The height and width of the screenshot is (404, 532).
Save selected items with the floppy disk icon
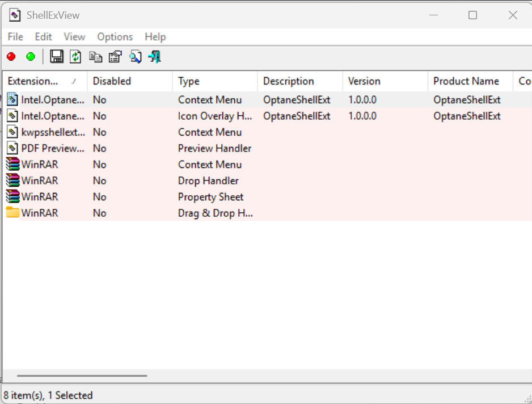tap(57, 56)
